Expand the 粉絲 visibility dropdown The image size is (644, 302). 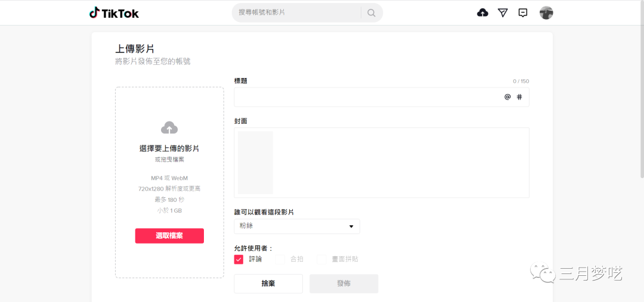point(297,226)
